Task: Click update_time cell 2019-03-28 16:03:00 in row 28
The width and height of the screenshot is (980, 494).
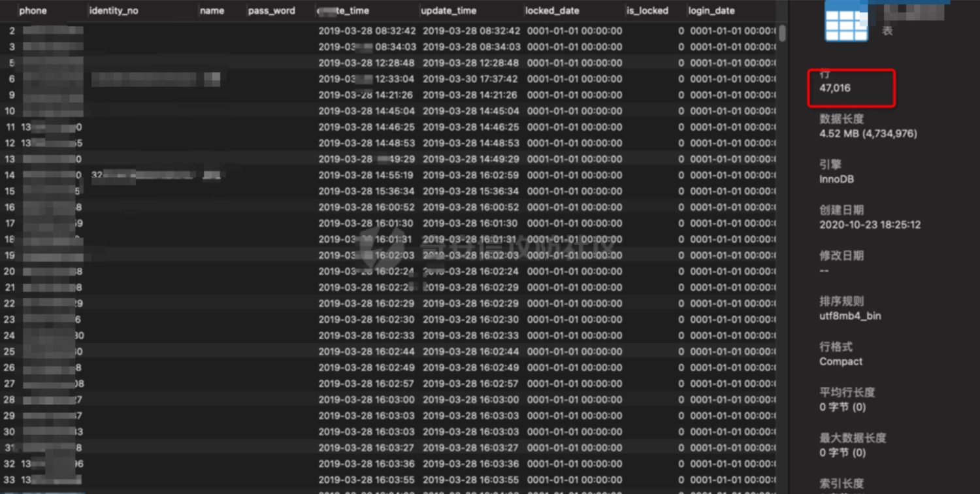Action: point(471,399)
